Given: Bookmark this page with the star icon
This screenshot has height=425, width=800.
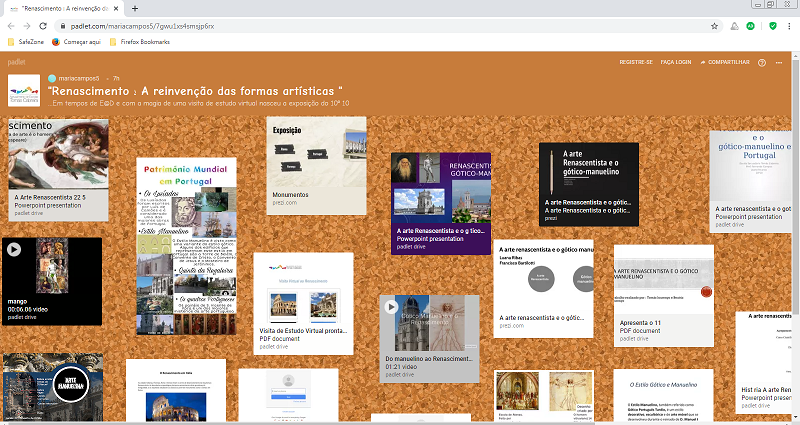Looking at the screenshot, I should click(x=714, y=26).
